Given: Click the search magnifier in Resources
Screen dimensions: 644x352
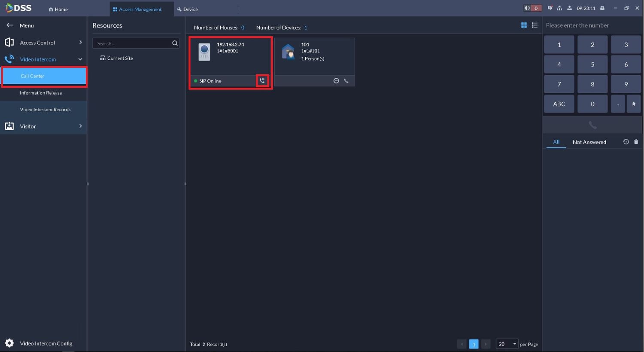Looking at the screenshot, I should (x=175, y=43).
